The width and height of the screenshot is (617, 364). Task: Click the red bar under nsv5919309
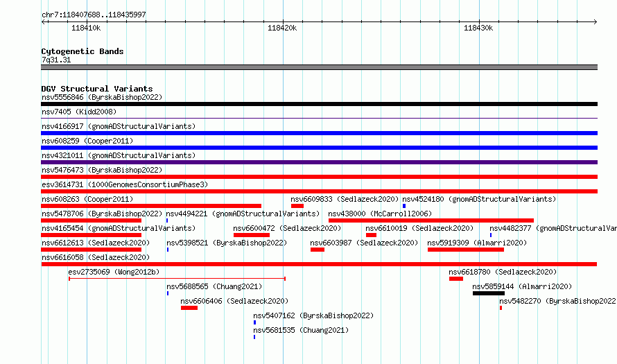coord(466,250)
